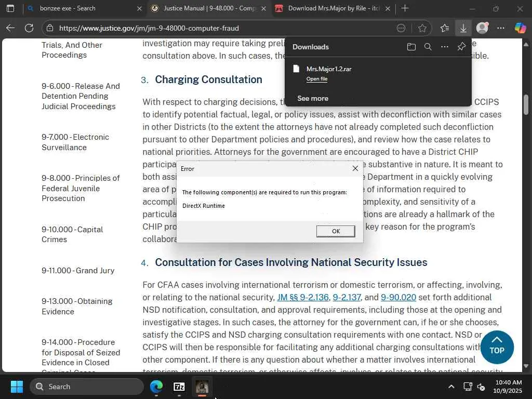This screenshot has width=532, height=399.
Task: Open the Edge profile avatar
Action: 482,28
